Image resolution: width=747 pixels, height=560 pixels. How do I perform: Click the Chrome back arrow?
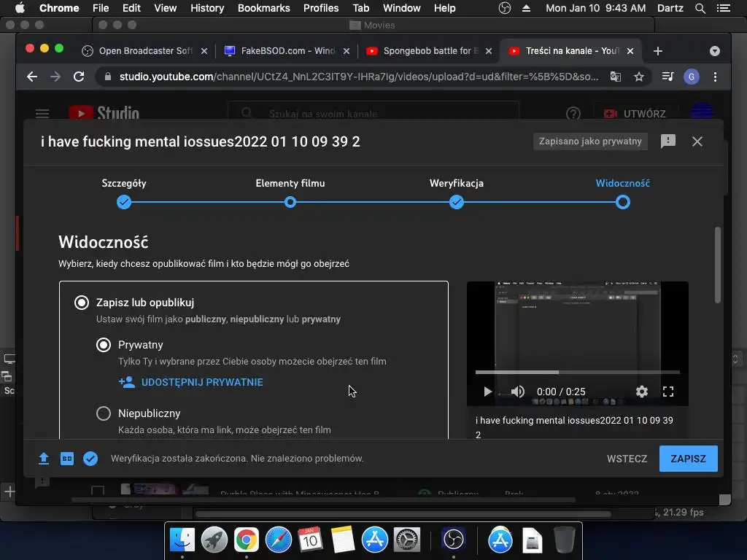pyautogui.click(x=32, y=77)
